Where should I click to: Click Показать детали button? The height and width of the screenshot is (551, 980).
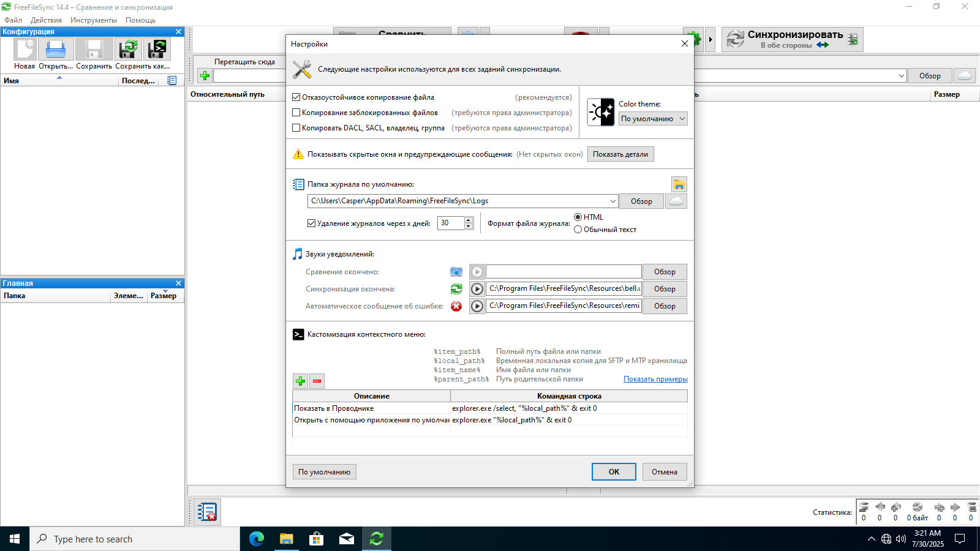pos(620,154)
